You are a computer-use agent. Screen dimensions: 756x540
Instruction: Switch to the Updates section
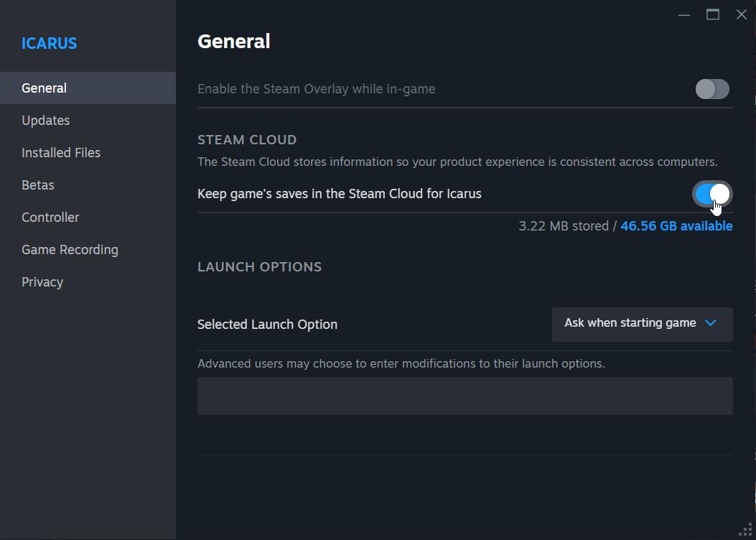point(45,120)
